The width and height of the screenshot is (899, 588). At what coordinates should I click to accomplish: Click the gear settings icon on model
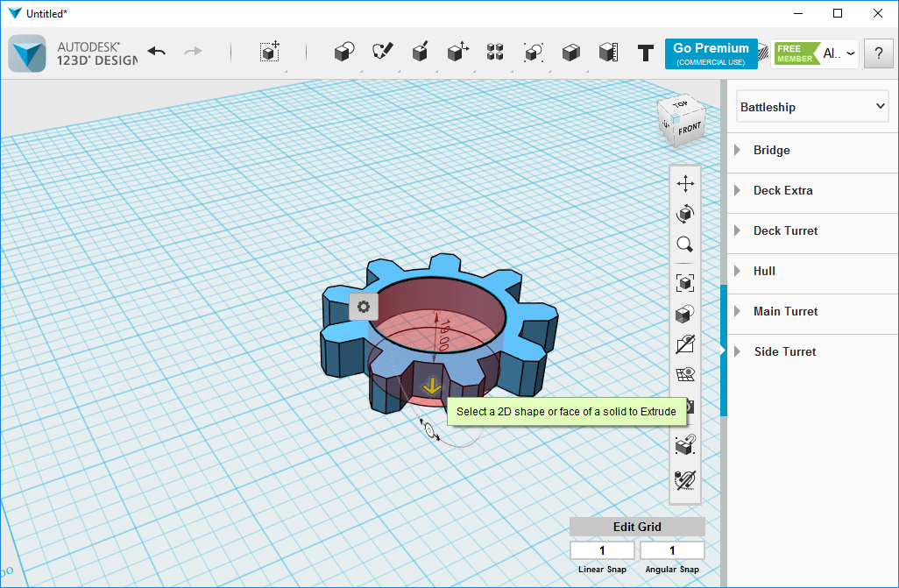[x=363, y=307]
